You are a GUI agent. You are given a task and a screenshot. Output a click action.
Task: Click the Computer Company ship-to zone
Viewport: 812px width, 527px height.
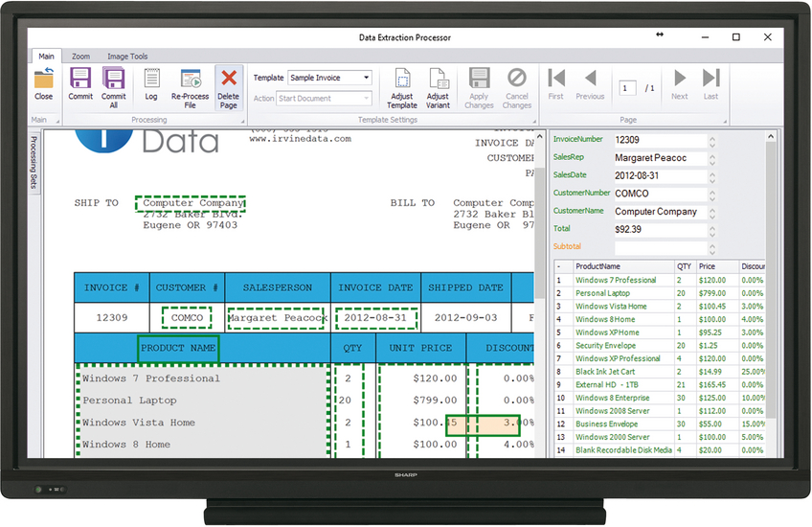[191, 203]
